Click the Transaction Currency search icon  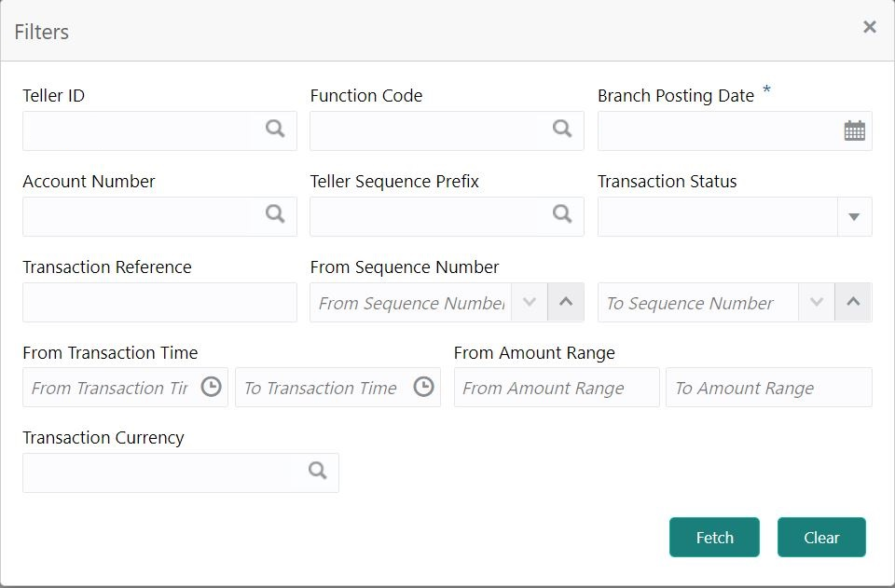pyautogui.click(x=318, y=472)
